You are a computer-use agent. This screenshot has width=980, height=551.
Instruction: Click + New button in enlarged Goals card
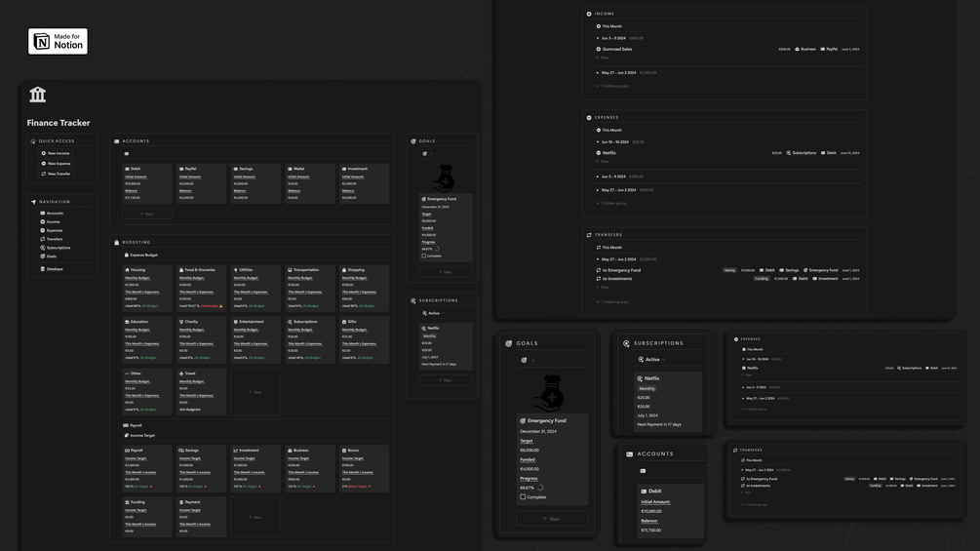click(x=552, y=519)
